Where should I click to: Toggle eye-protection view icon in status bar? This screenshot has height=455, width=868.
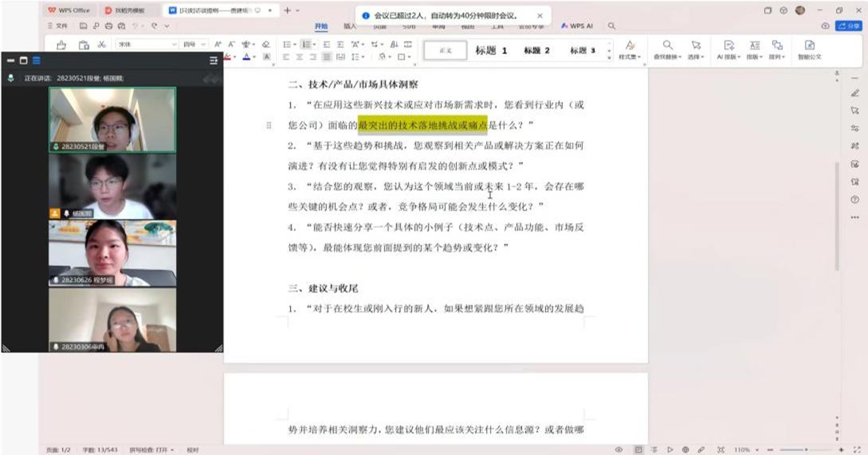point(619,449)
